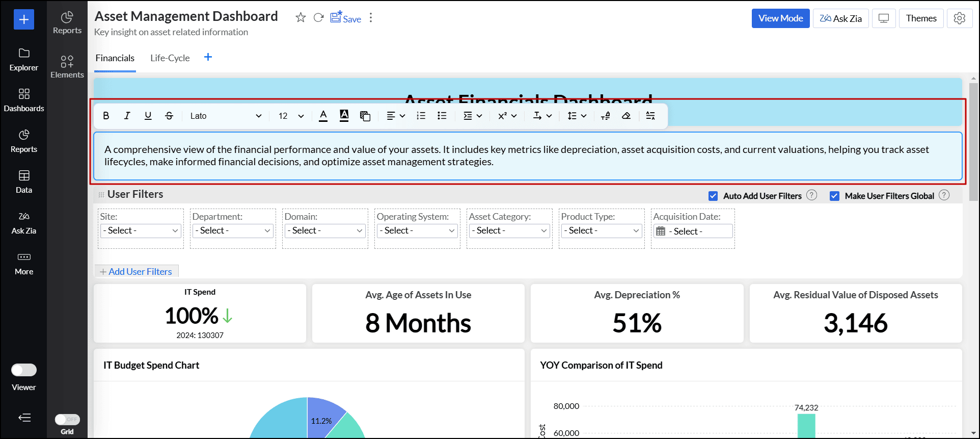Open the settings gear icon
This screenshot has width=980, height=439.
pos(959,18)
